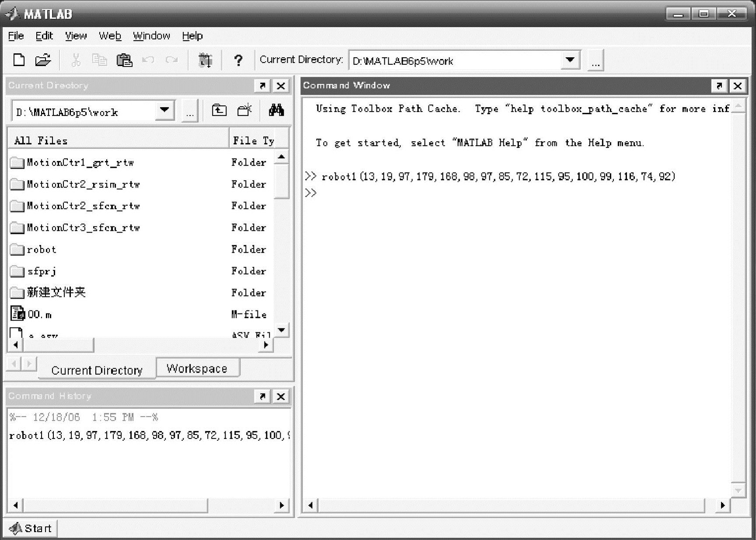This screenshot has width=756, height=540.
Task: Expand the toolbar Current Directory dropdown
Action: pyautogui.click(x=570, y=60)
